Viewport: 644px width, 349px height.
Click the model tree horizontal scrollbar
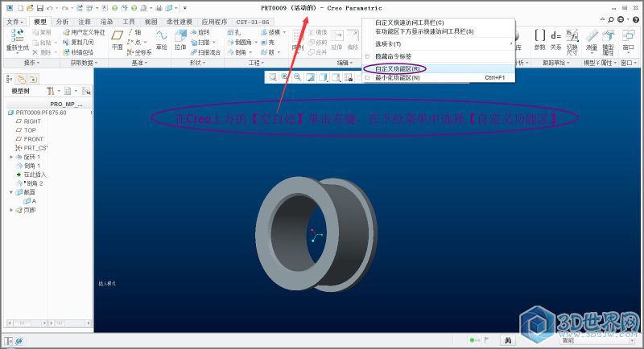[27, 323]
